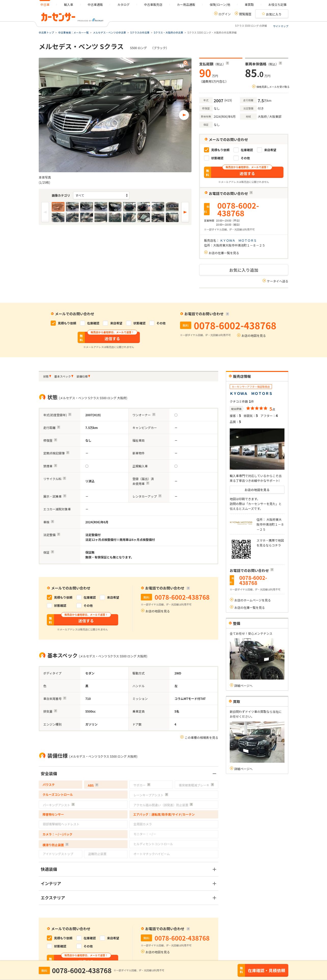Click help icon next to ABS
327x980 pixels.
(97, 784)
